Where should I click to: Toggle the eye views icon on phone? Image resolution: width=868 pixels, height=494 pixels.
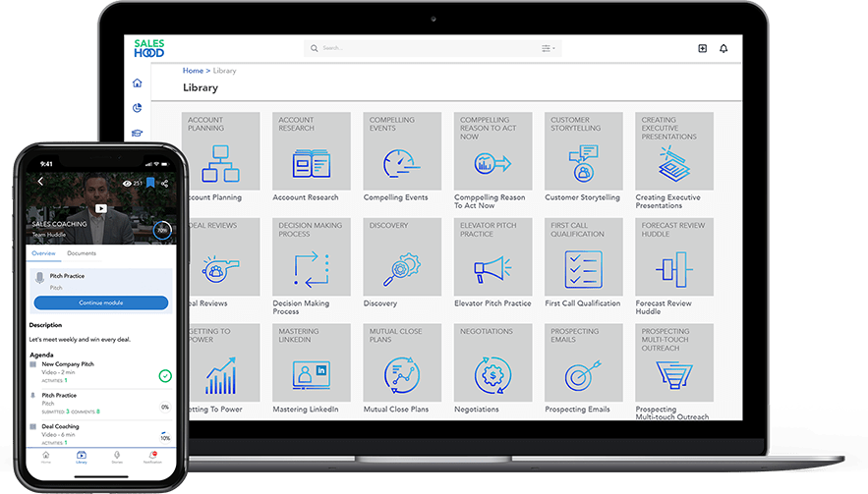[127, 183]
